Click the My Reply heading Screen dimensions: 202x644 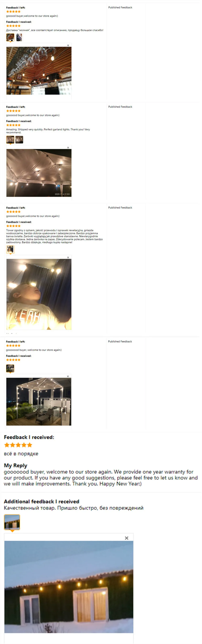tap(16, 465)
